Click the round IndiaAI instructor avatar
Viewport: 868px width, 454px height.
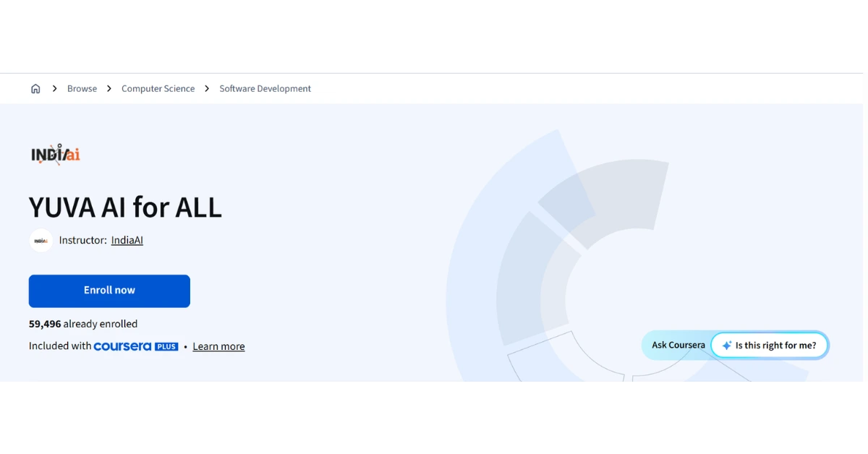(x=41, y=240)
